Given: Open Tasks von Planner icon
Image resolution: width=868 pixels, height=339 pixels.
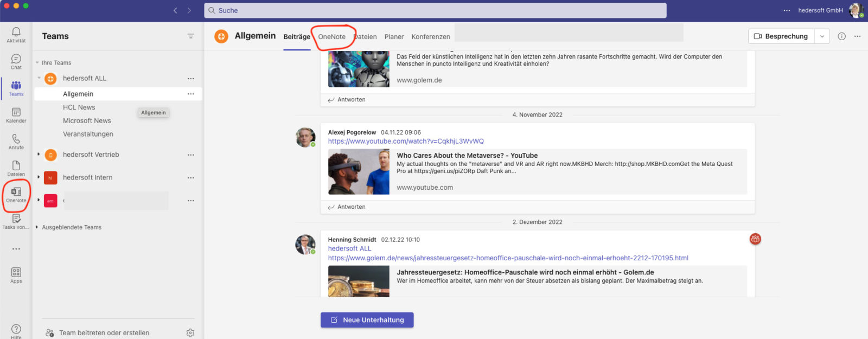Looking at the screenshot, I should (x=16, y=221).
